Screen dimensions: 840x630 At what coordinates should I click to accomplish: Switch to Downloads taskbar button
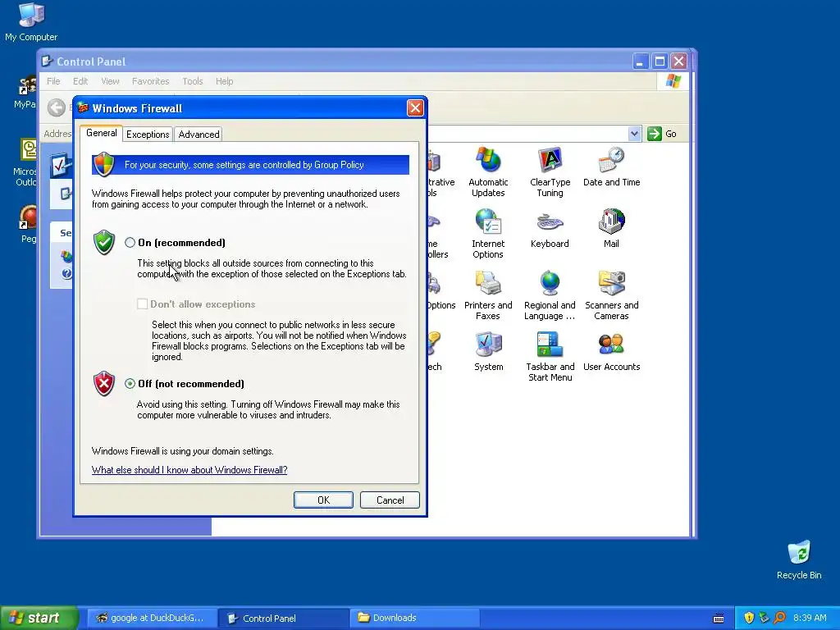point(414,618)
